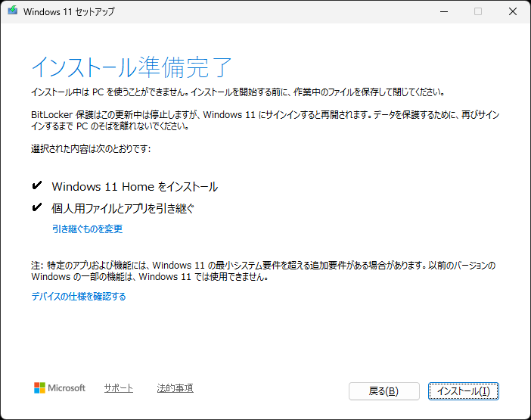Open the 法的事項 link

[175, 388]
